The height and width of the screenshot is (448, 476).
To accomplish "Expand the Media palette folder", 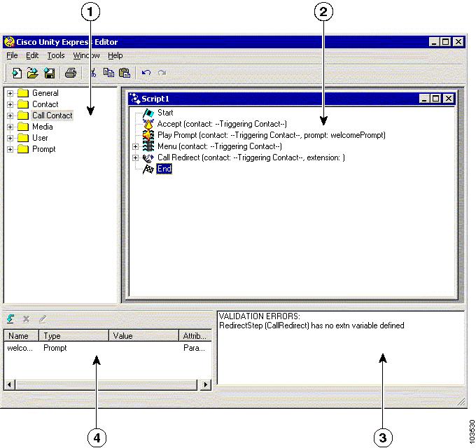I will tap(10, 127).
